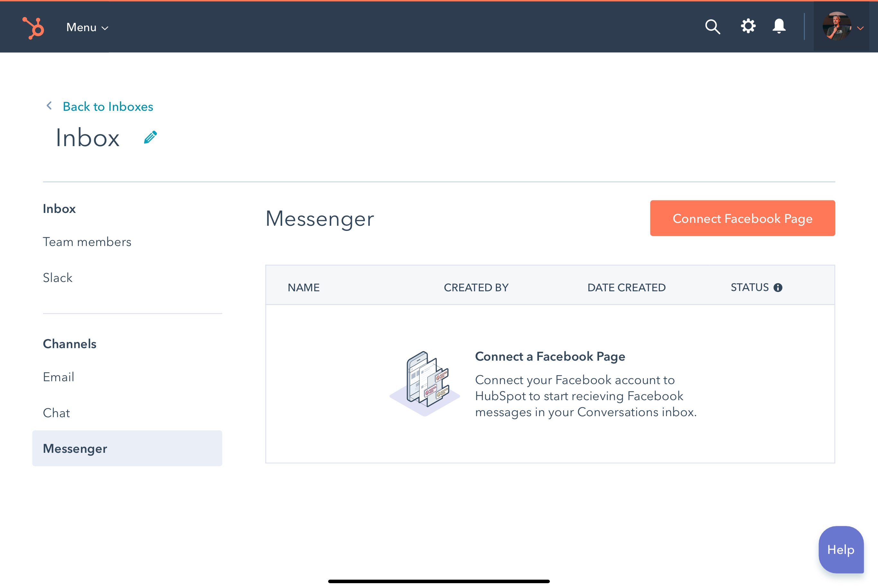
Task: Select Chat channel in sidebar
Action: point(56,413)
